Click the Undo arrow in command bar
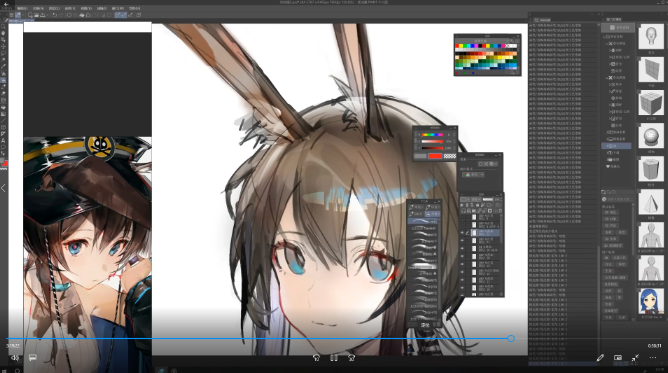Viewport: 668px width, 373px height. point(55,15)
